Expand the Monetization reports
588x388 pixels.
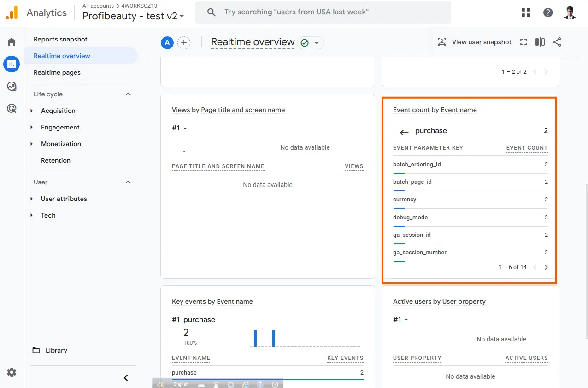point(32,144)
